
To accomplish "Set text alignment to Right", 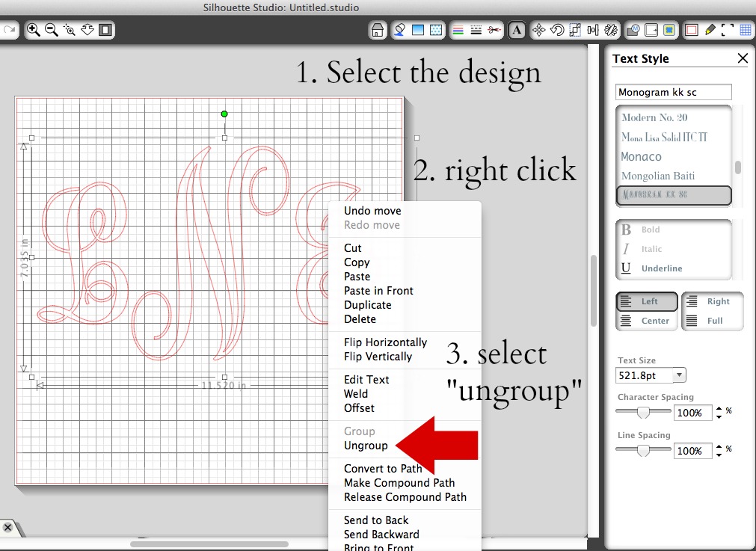I will (712, 301).
